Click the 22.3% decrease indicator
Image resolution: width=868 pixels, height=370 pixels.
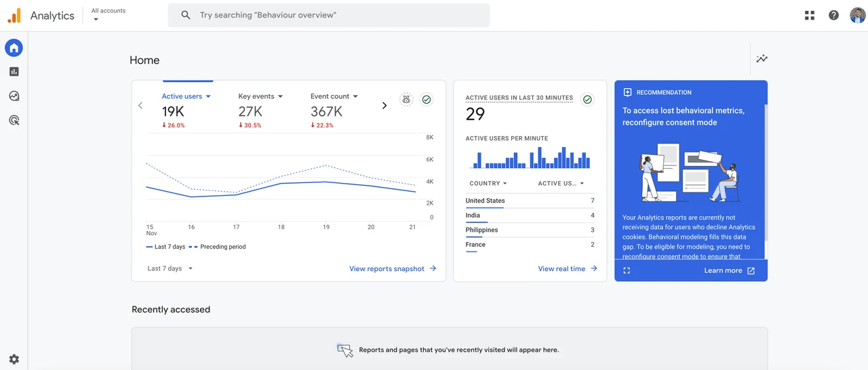click(x=322, y=125)
